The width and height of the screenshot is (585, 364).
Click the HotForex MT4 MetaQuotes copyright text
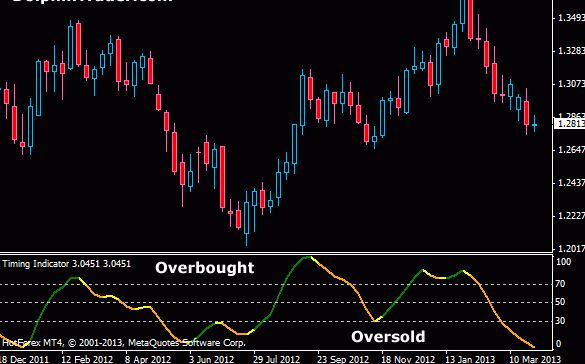(x=124, y=342)
